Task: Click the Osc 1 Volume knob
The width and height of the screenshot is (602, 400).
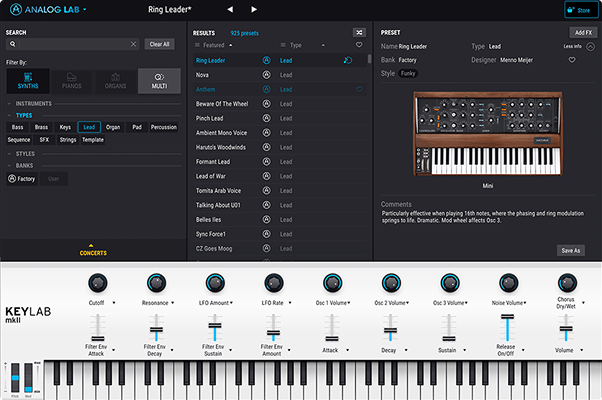Action: point(332,283)
